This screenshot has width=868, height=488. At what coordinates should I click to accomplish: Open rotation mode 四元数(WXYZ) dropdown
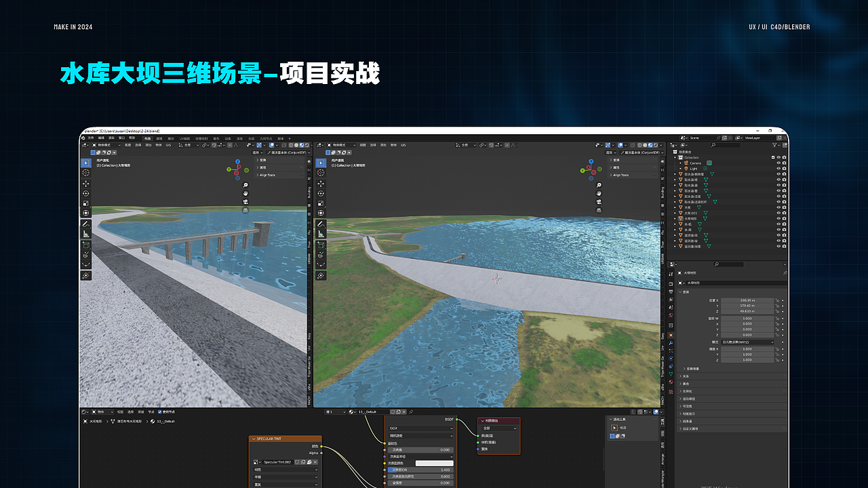click(x=747, y=342)
